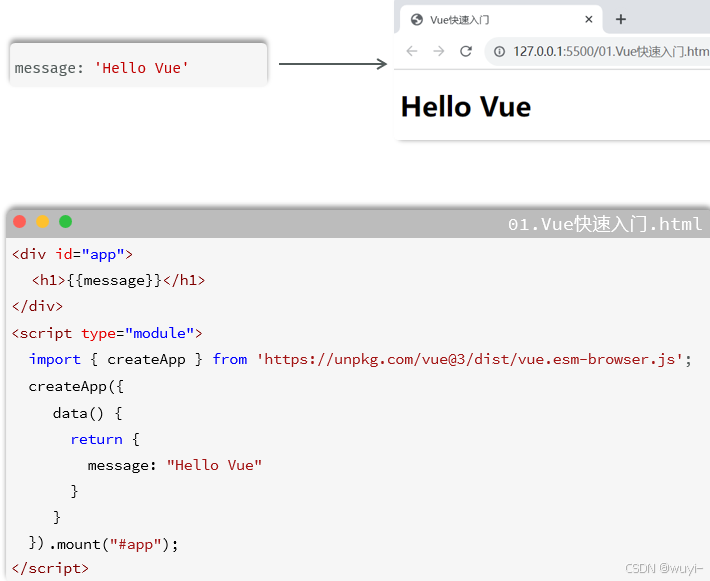
Task: Click the Hello Vue heading in the browser page
Action: [x=466, y=107]
